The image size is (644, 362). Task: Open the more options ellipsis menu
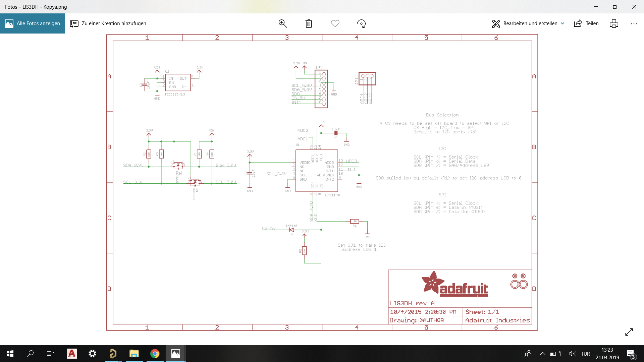coord(634,23)
